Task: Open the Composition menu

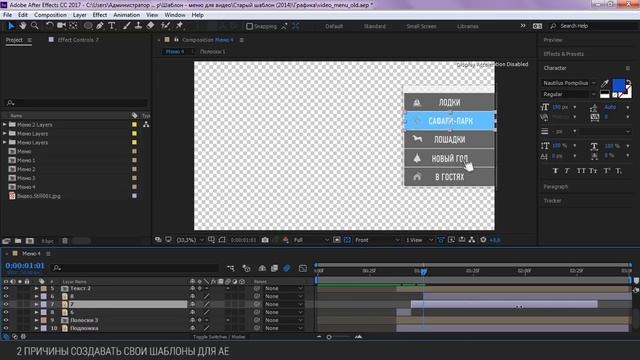Action: (50, 15)
